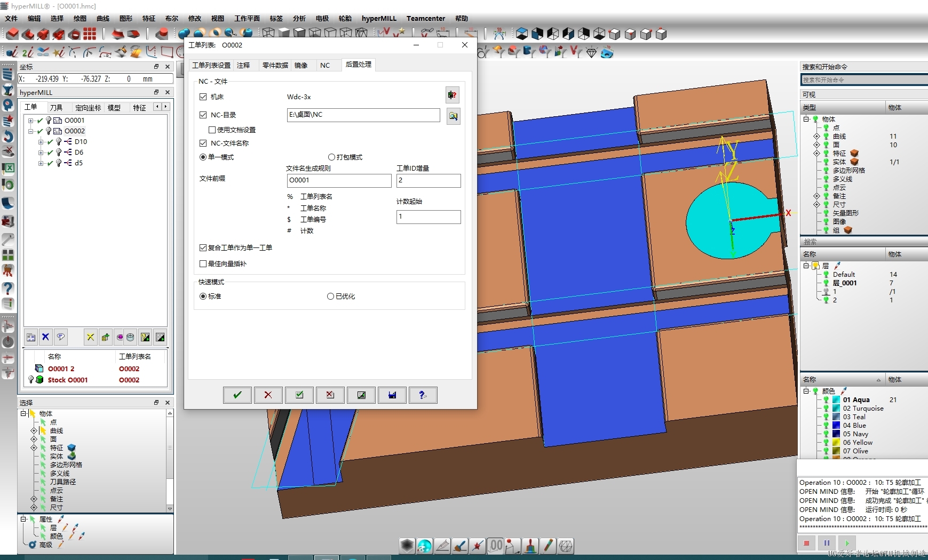The image size is (928, 560).
Task: Click the 工单ID增量 input field
Action: click(x=429, y=180)
